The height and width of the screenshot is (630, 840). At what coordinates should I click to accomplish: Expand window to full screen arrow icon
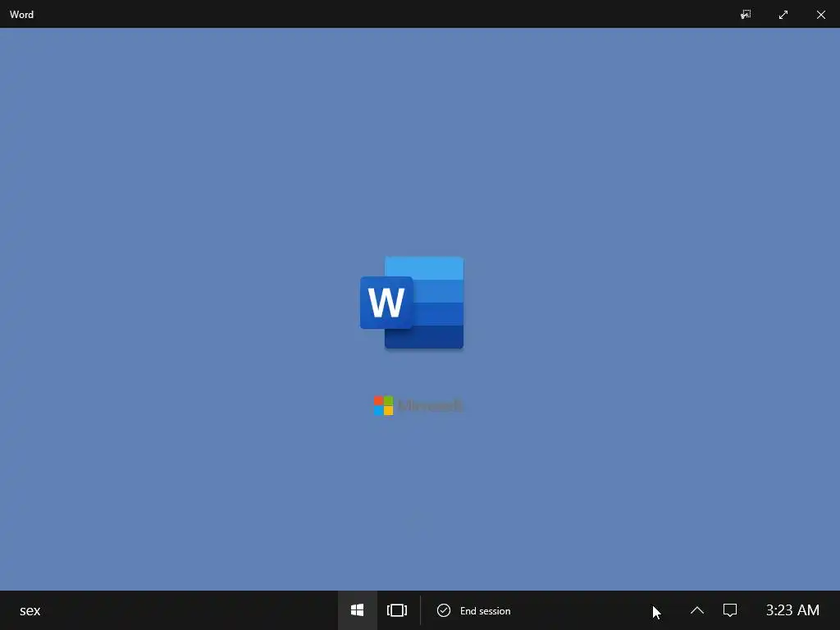(x=783, y=15)
